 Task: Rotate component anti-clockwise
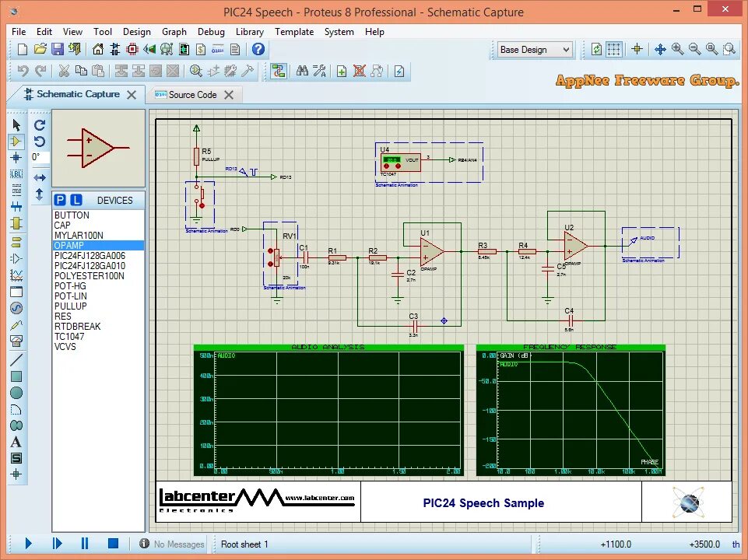click(x=40, y=141)
